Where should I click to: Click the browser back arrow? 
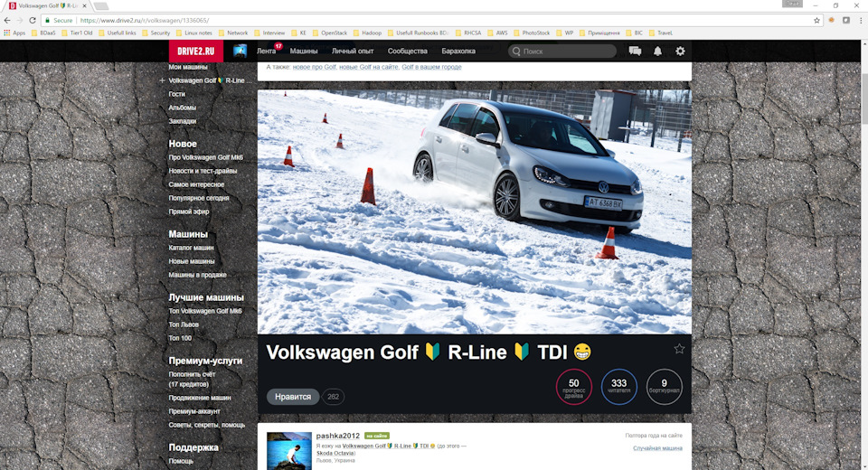point(7,20)
